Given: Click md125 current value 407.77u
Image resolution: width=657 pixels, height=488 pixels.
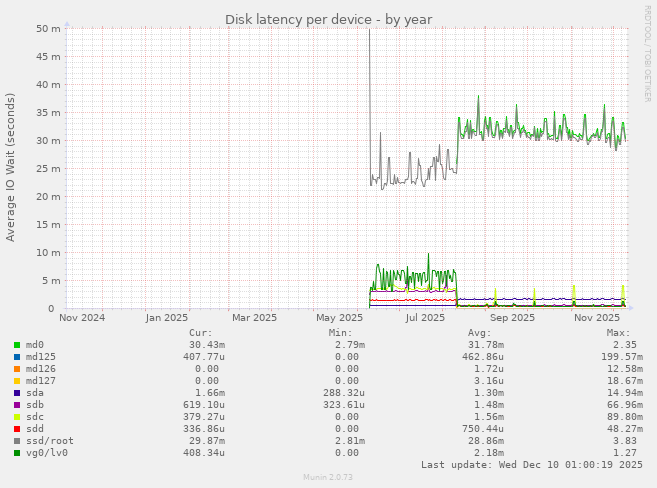Looking at the screenshot, I should tap(204, 357).
